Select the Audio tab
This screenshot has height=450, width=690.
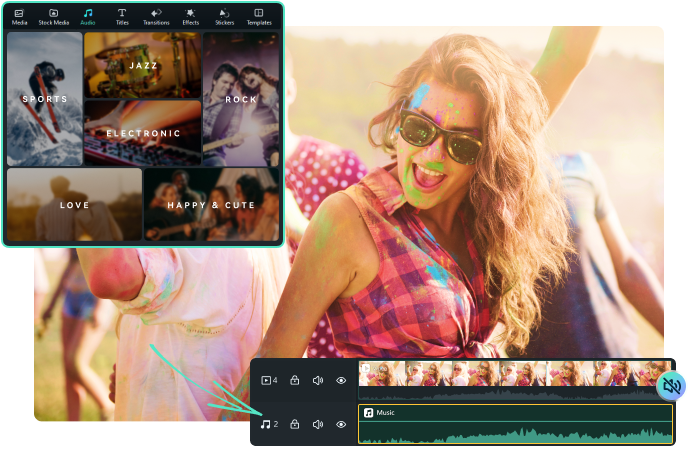click(88, 17)
